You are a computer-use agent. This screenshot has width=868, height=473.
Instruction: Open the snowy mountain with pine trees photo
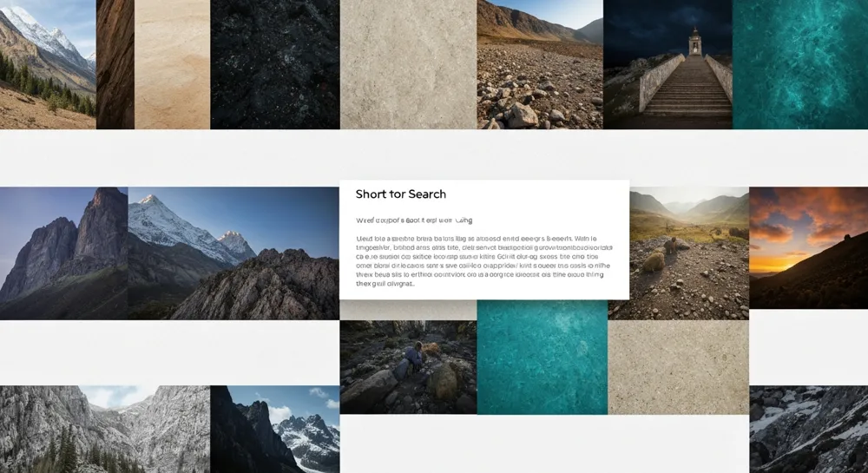[x=47, y=64]
